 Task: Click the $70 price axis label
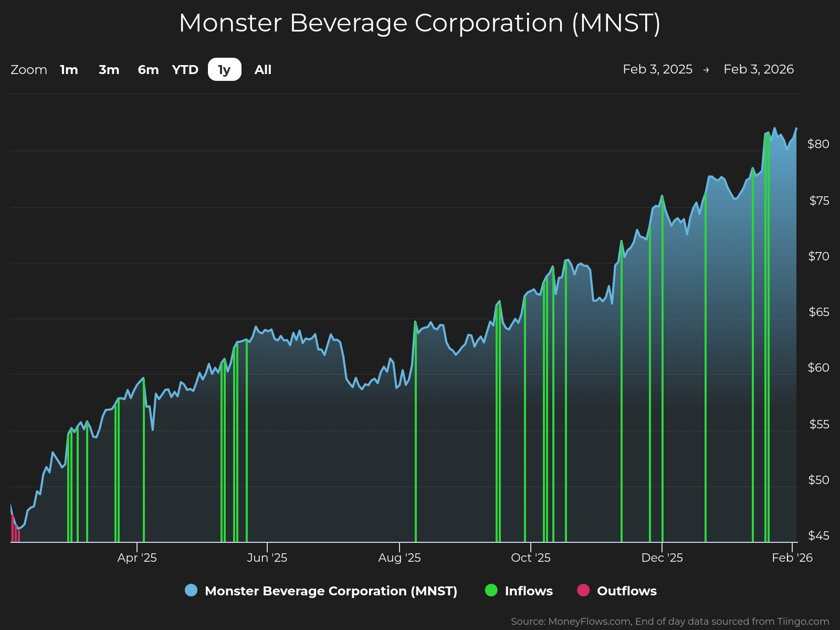819,256
